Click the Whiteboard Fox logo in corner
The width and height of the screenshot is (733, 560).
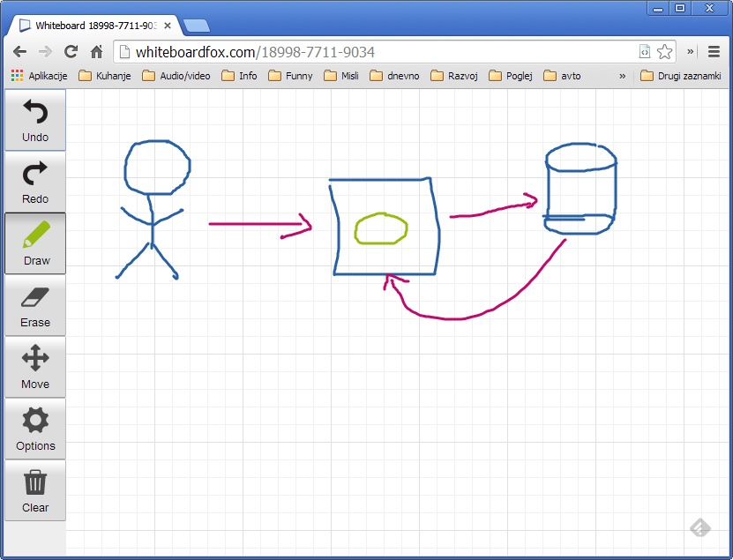click(699, 527)
